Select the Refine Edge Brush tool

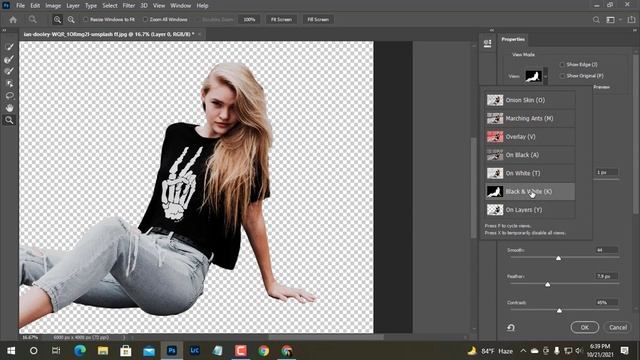(x=9, y=59)
